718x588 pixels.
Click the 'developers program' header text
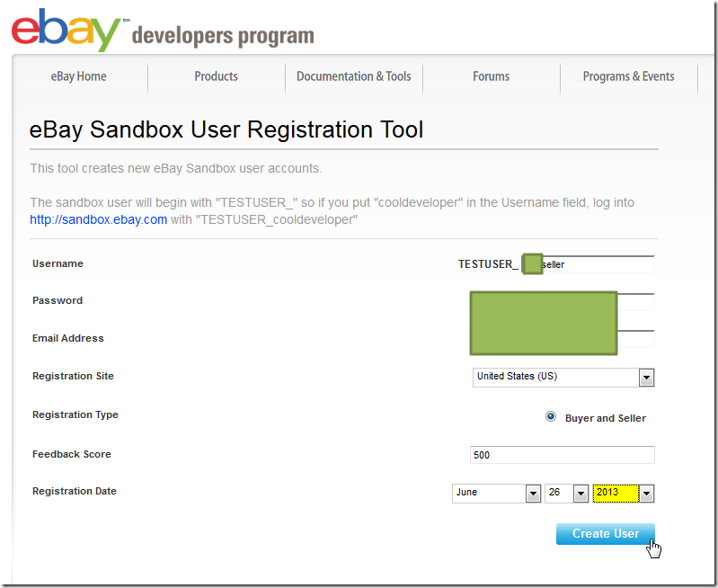223,36
